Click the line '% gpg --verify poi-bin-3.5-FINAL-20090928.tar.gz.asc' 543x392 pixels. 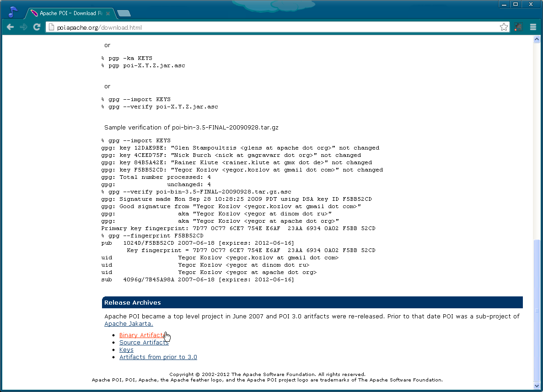point(196,192)
